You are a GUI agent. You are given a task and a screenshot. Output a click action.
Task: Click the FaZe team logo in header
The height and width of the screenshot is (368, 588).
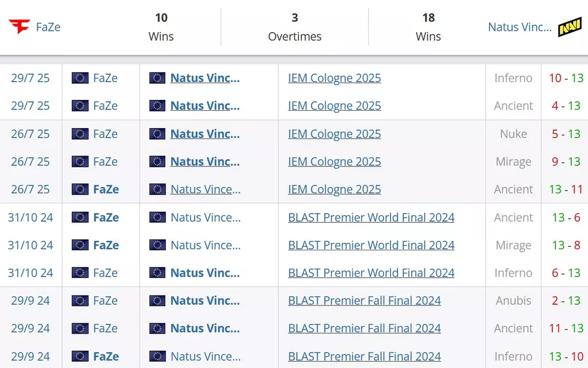[x=20, y=27]
